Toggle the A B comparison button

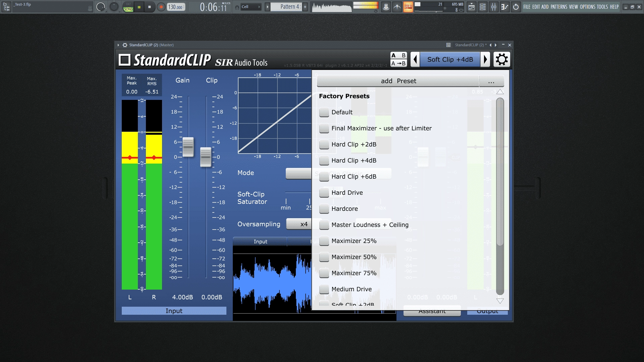(x=398, y=56)
